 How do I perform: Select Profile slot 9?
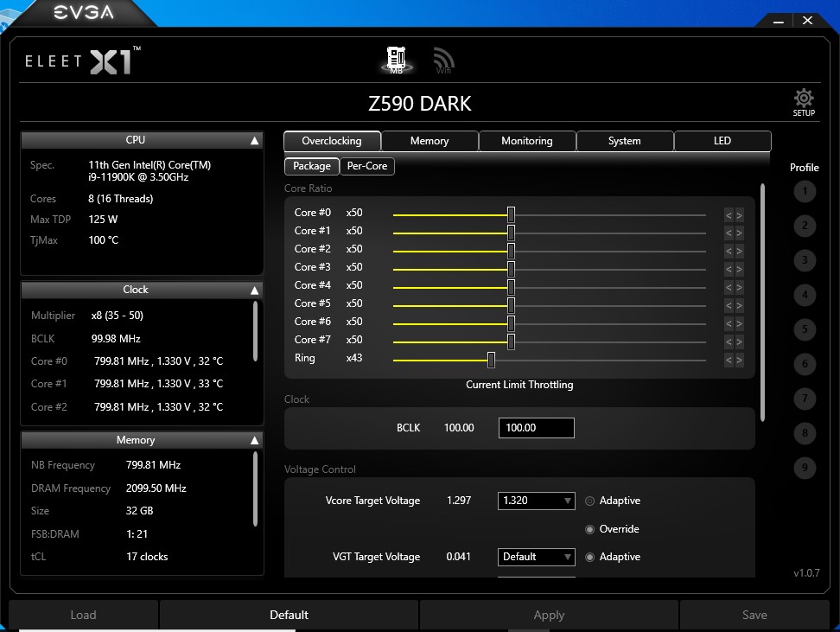coord(804,468)
